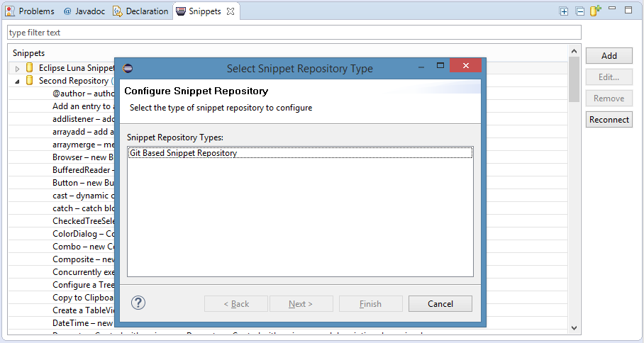Click the Collapse All toolbar icon

(x=579, y=11)
